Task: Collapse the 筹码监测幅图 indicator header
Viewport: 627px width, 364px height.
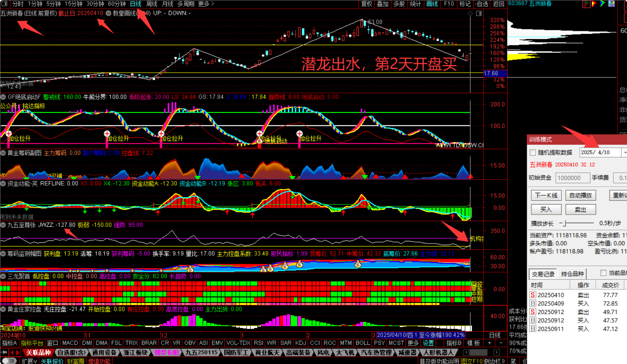Action: pyautogui.click(x=3, y=254)
